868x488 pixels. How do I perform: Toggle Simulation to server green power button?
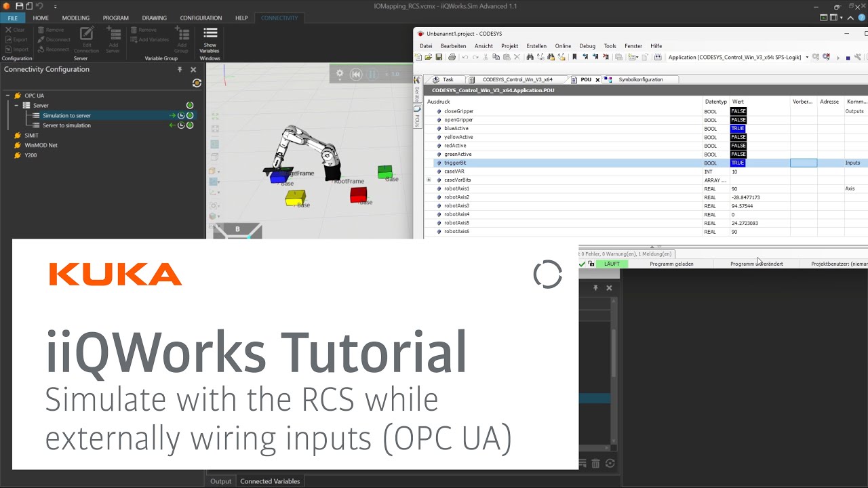191,116
